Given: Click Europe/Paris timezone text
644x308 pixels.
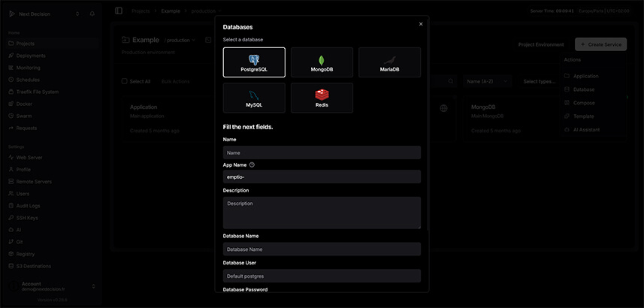Looking at the screenshot, I should coord(603,11).
